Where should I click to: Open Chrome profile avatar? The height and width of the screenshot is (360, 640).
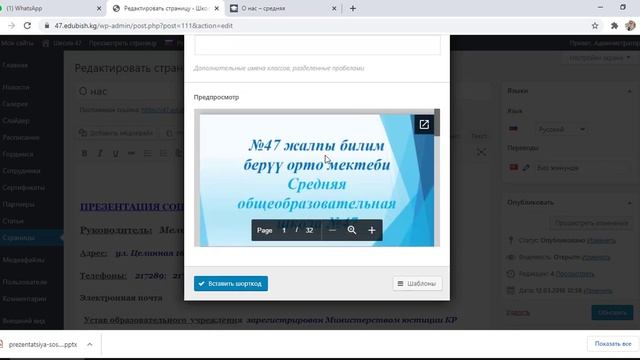[x=631, y=26]
